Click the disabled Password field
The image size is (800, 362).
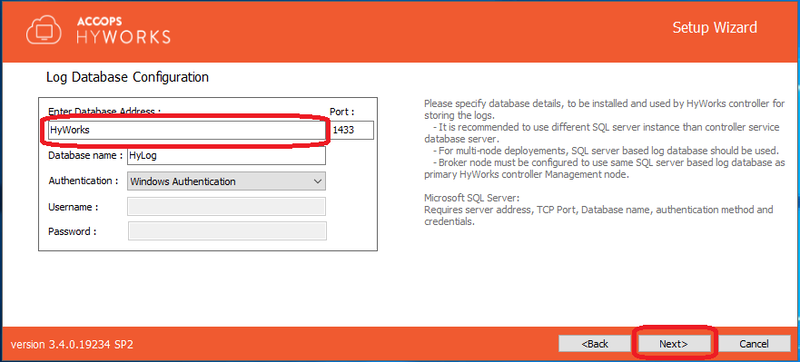[227, 231]
